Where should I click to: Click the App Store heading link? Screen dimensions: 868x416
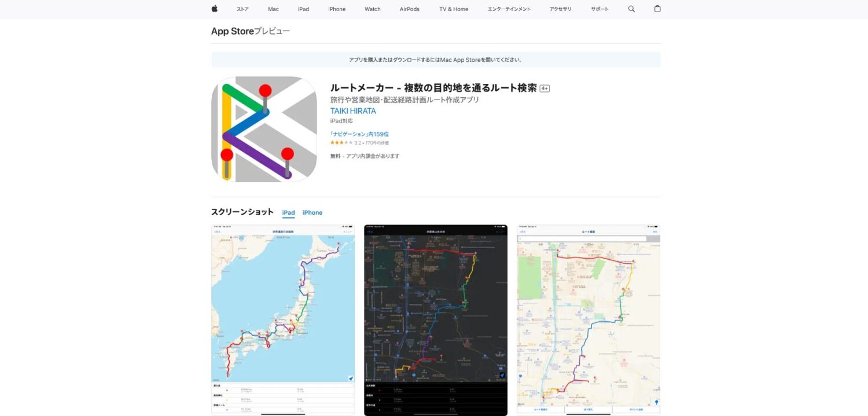point(233,31)
